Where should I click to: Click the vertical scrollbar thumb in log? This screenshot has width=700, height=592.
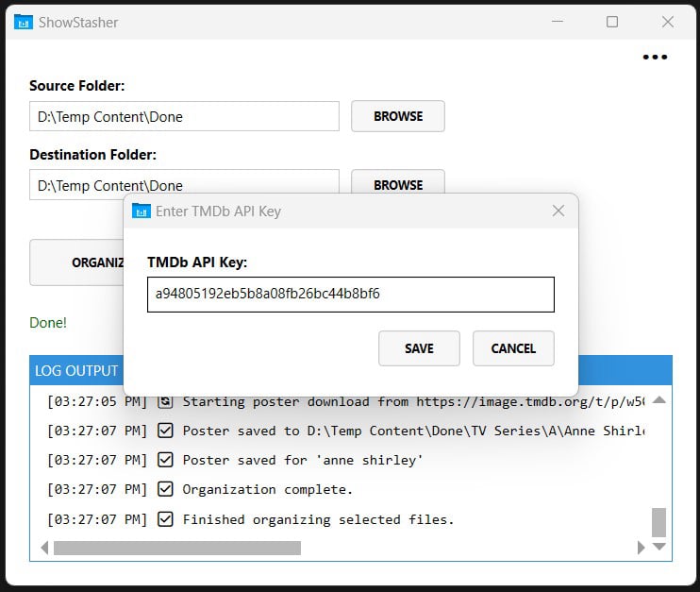pos(658,522)
